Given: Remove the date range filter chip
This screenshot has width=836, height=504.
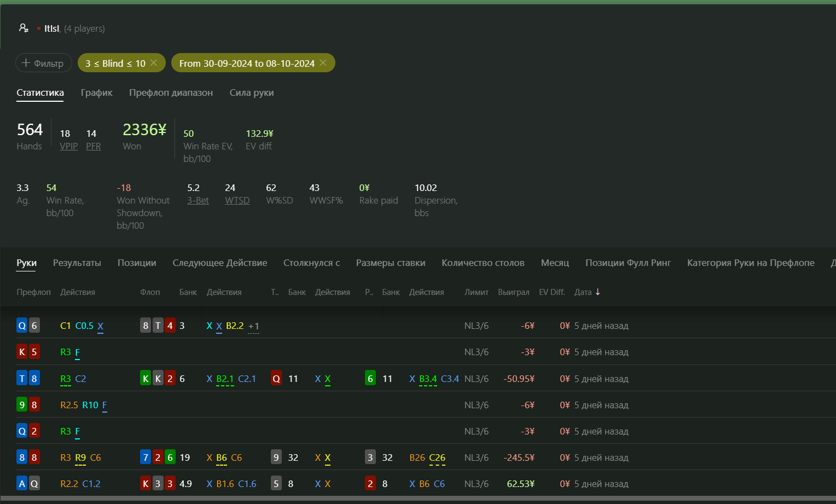Looking at the screenshot, I should point(323,63).
